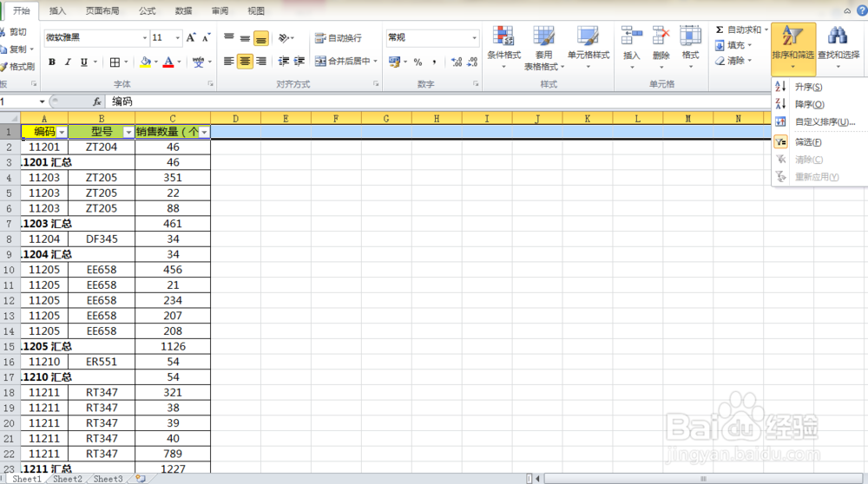Viewport: 868px width, 484px height.
Task: Decrease font size with small A
Action: 206,37
